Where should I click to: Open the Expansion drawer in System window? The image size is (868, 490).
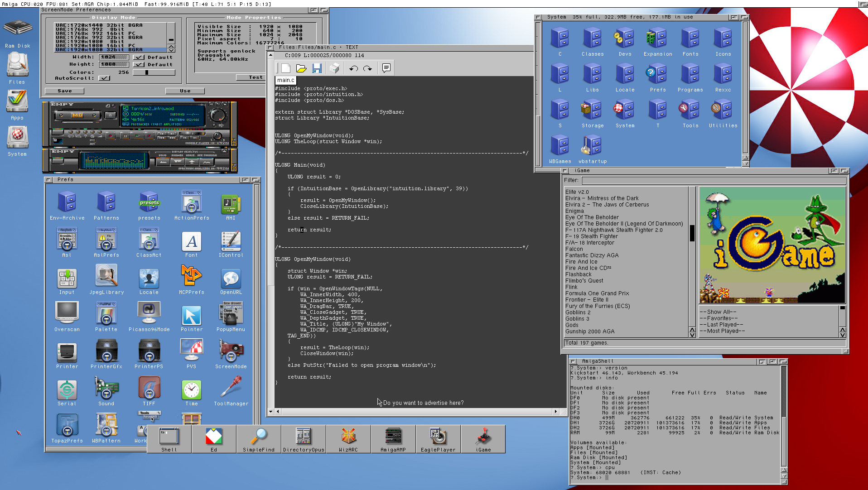click(x=658, y=42)
